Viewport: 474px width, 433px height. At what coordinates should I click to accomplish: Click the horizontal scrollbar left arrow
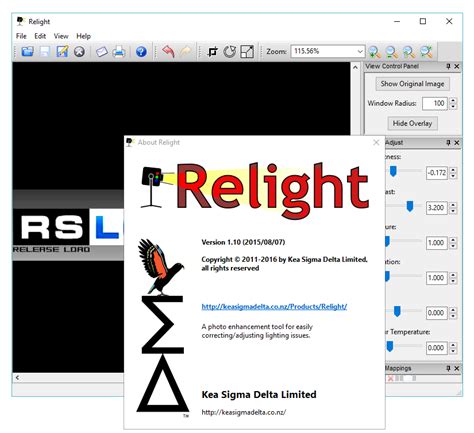coord(17,378)
